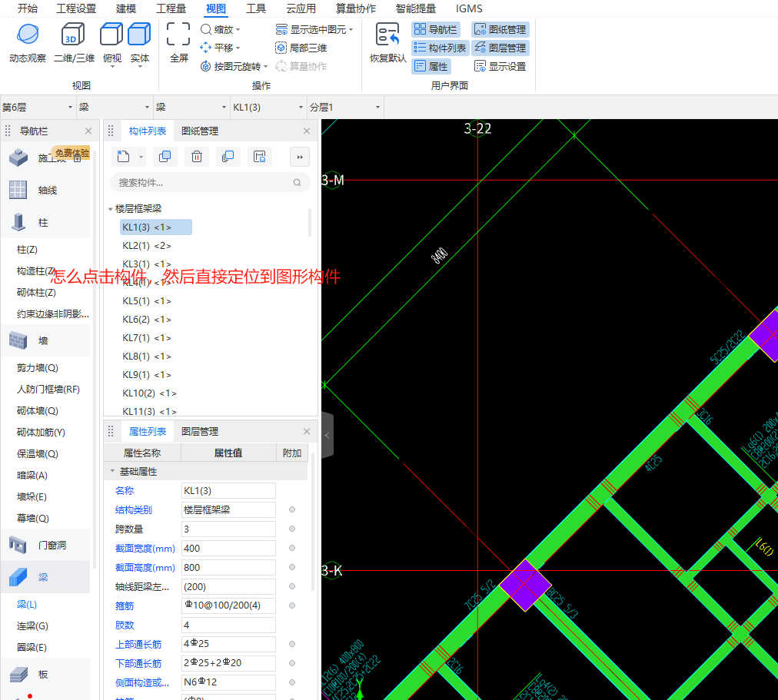Select 板 category in navigation bar
Screen dimensions: 778x700
tap(45, 674)
